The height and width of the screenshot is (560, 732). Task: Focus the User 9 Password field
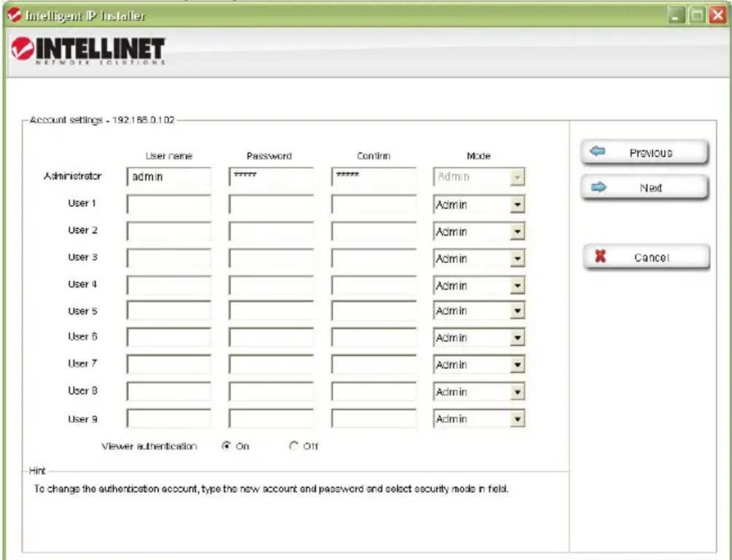tap(271, 418)
